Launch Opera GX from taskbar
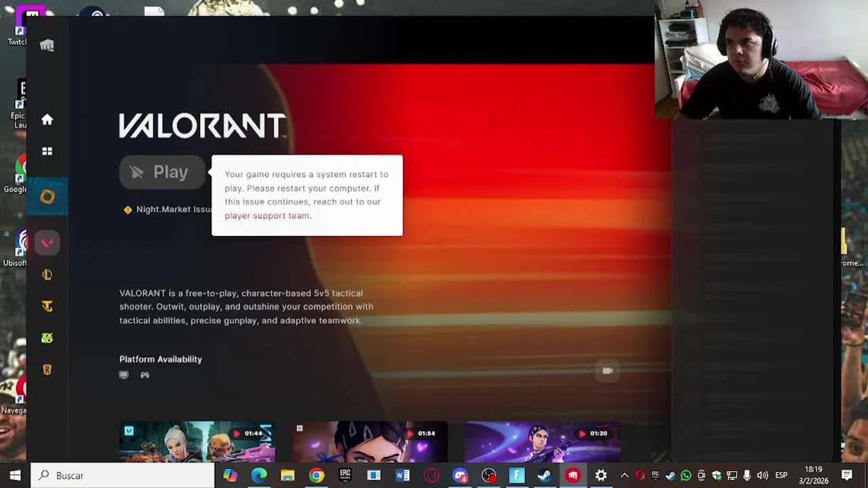This screenshot has width=868, height=488. (x=431, y=475)
